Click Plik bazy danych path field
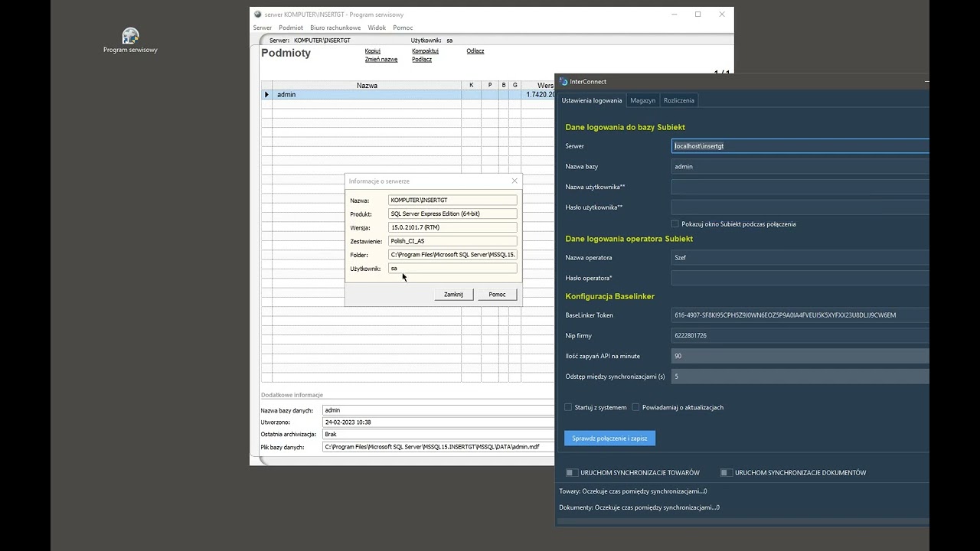The image size is (980, 551). [x=438, y=447]
